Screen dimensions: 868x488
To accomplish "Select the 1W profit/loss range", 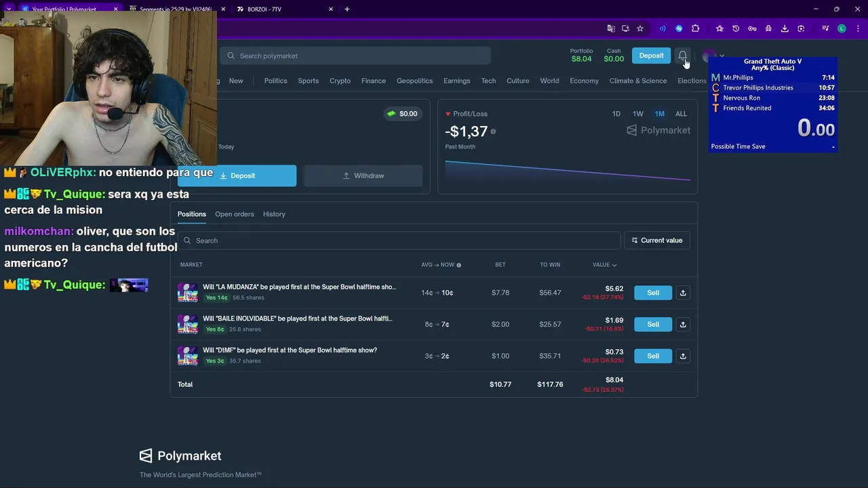I will [x=638, y=114].
